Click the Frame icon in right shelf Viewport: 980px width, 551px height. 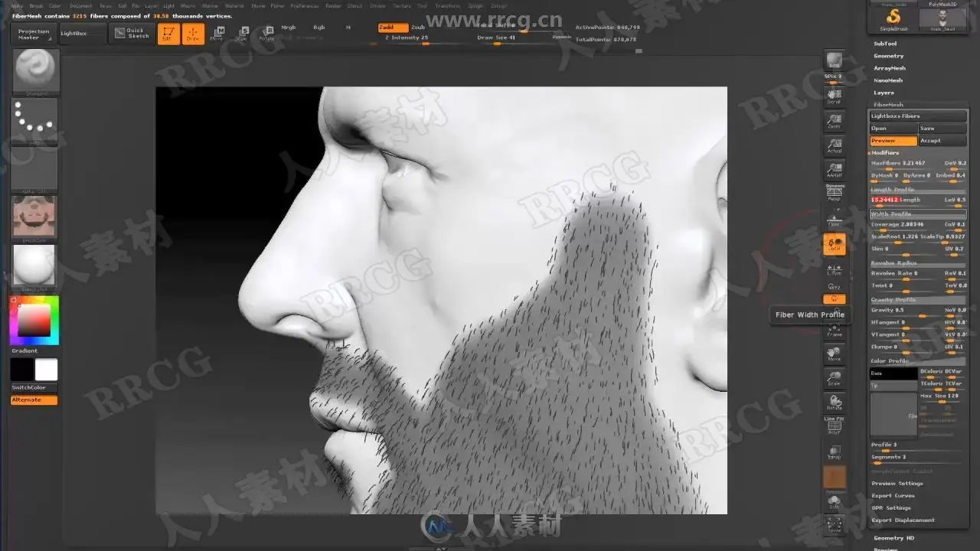click(834, 330)
